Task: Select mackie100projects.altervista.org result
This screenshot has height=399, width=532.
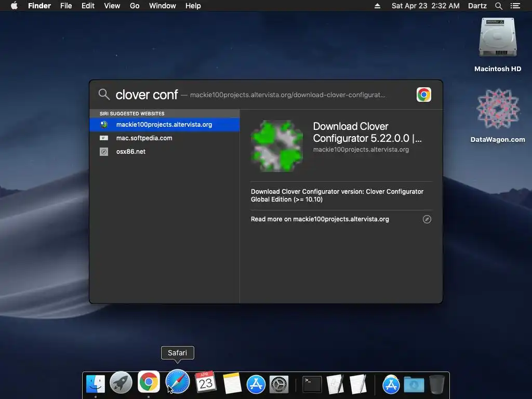Action: pos(165,125)
